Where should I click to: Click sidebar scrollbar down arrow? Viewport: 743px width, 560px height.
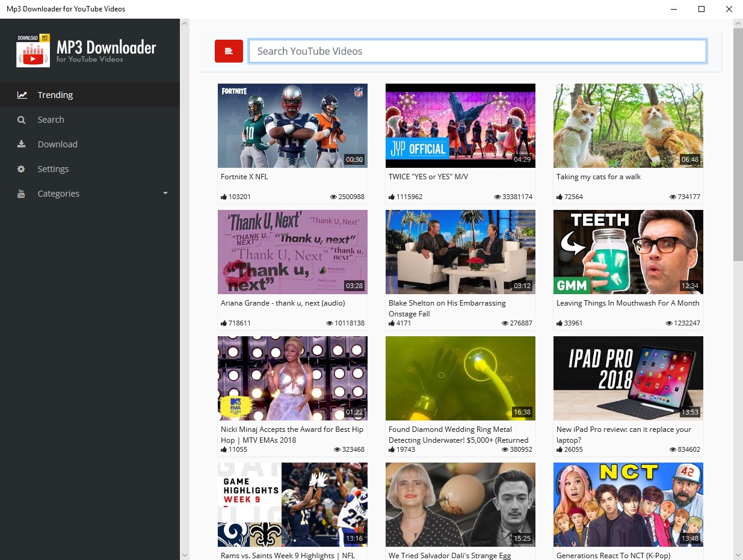(185, 555)
